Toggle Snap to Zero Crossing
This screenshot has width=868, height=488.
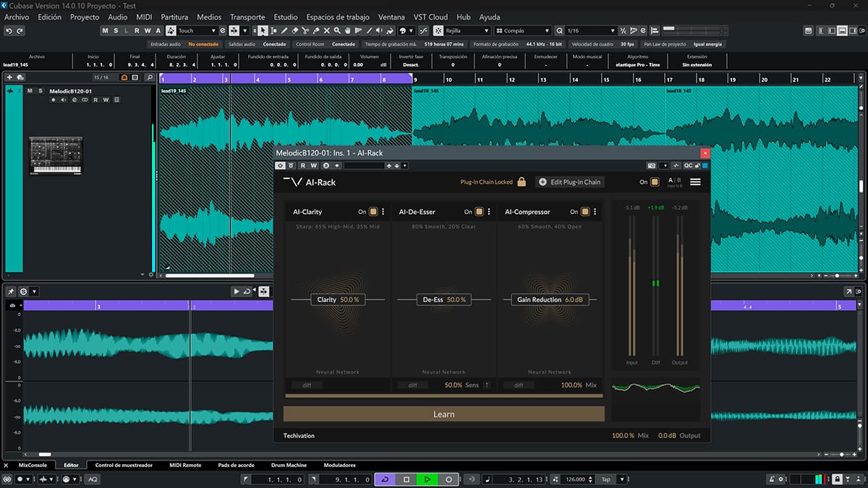point(422,30)
